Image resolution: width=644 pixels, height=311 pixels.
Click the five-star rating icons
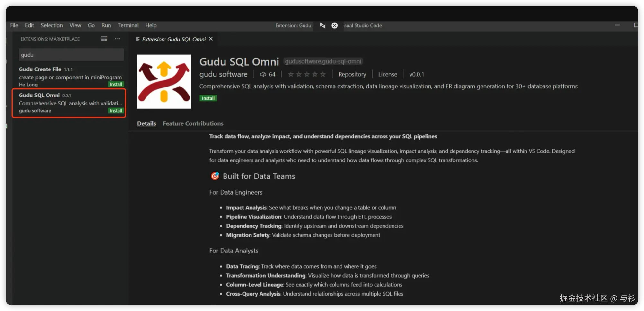coord(307,74)
